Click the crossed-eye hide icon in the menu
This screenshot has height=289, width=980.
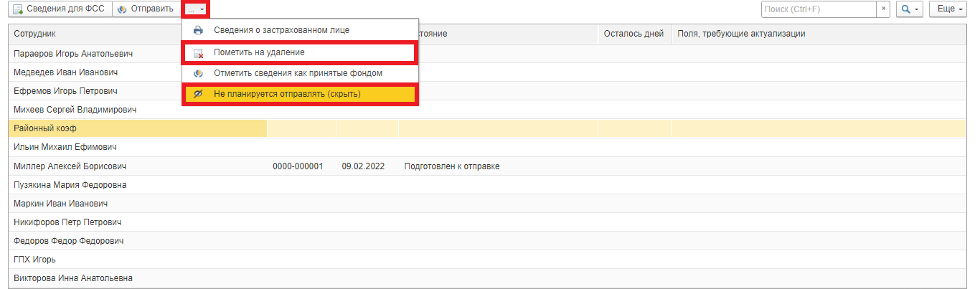199,94
